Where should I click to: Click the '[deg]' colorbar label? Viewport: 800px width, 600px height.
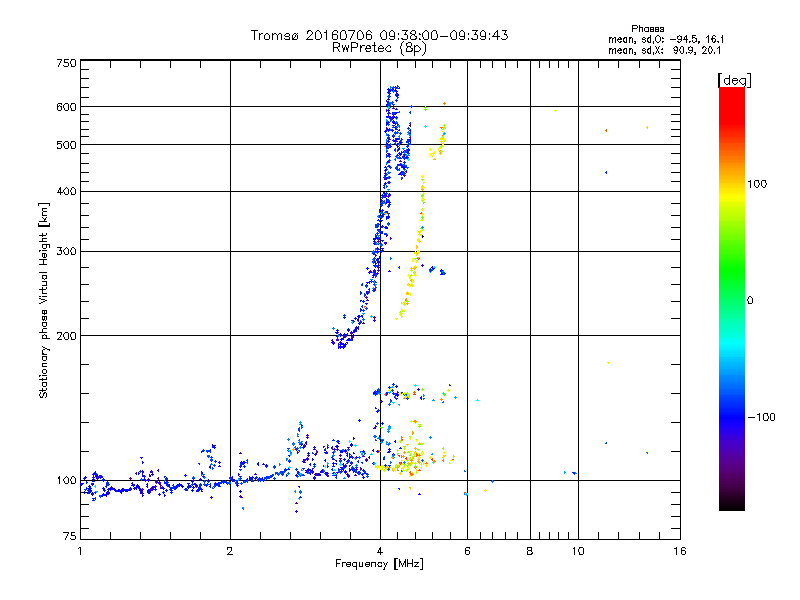pyautogui.click(x=734, y=80)
